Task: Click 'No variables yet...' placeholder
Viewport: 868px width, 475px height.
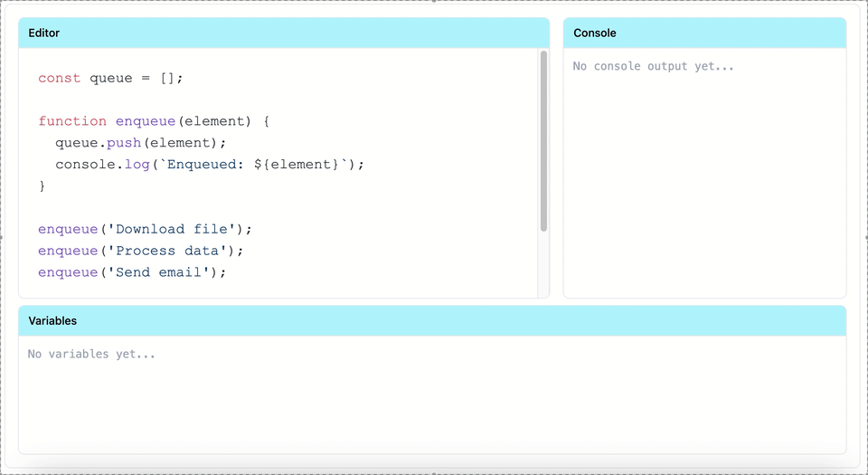Action: (91, 354)
